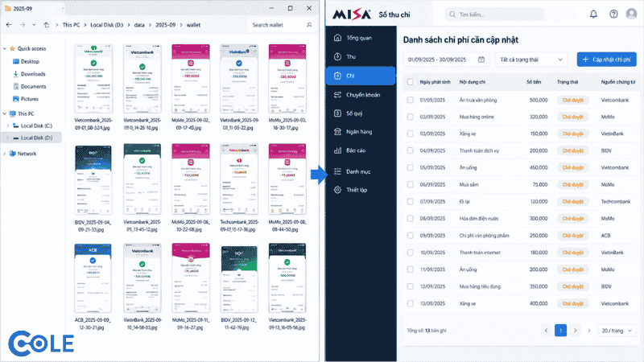Expand the Network tree node
The image size is (644, 362).
tap(5, 154)
